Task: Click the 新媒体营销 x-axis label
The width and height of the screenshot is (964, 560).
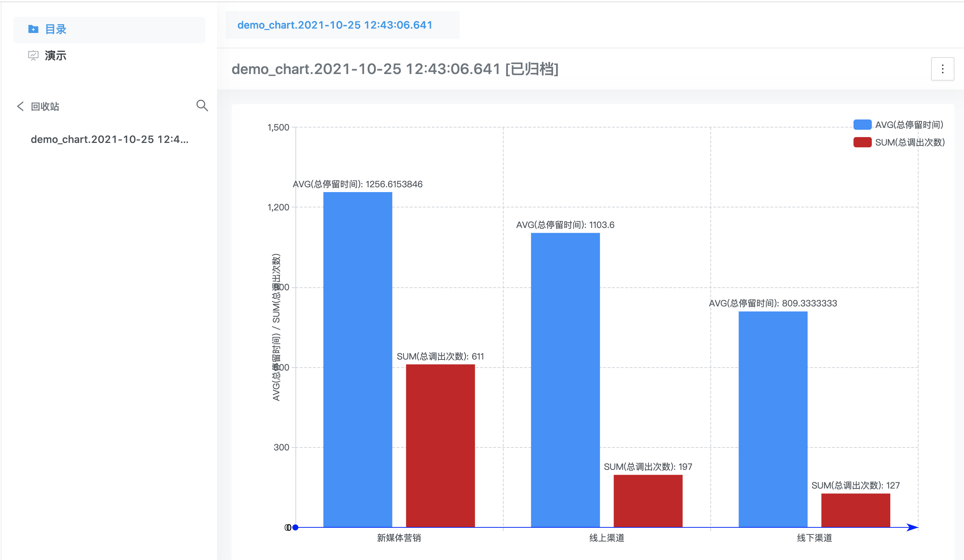Action: (x=399, y=538)
